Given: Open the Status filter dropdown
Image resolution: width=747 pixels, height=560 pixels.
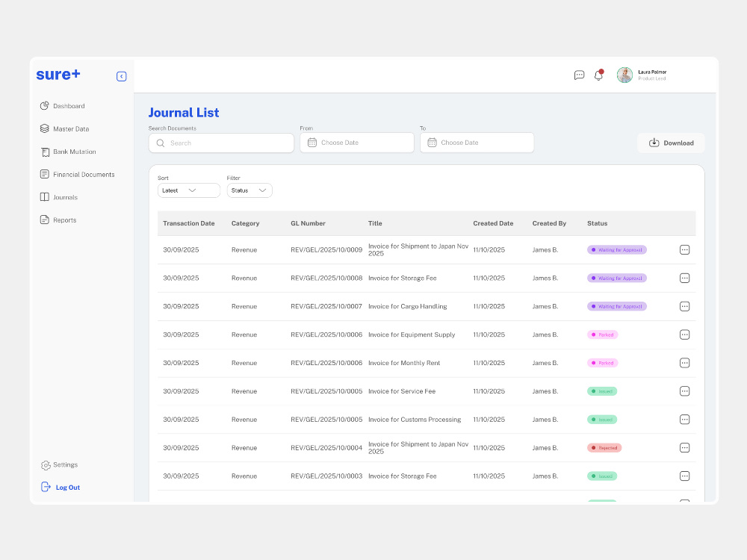Looking at the screenshot, I should (x=249, y=190).
